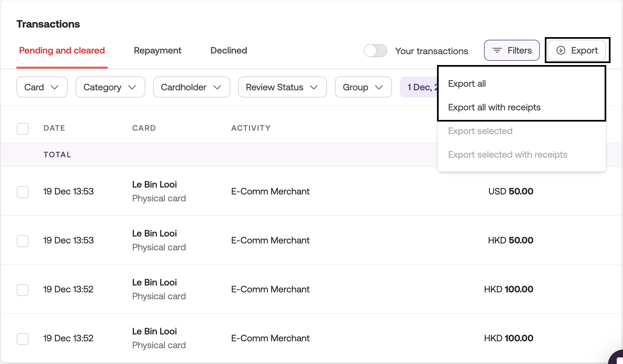The image size is (623, 364).
Task: Open the Group filter dropdown
Action: pyautogui.click(x=363, y=87)
